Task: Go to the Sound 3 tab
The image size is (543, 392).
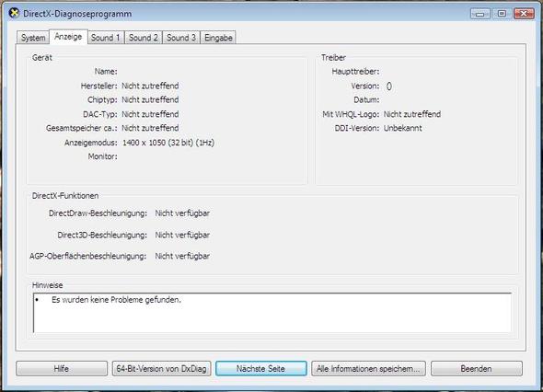Action: pyautogui.click(x=181, y=38)
